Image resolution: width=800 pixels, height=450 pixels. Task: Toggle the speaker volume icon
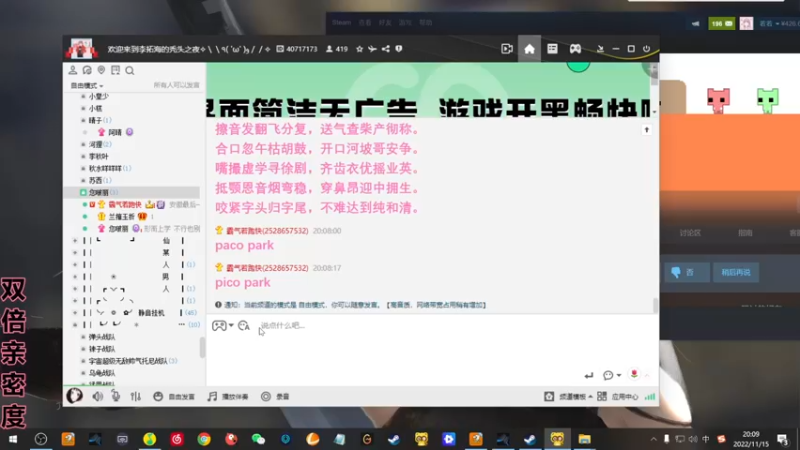[97, 396]
